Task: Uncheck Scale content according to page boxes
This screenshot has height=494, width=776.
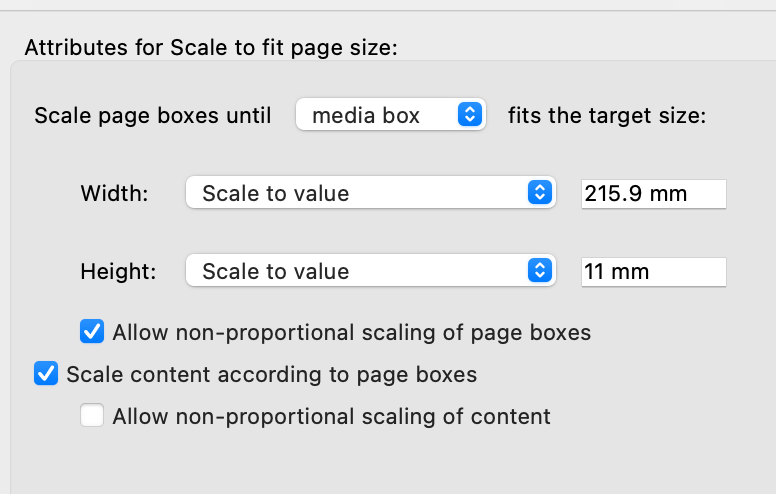Action: click(46, 374)
